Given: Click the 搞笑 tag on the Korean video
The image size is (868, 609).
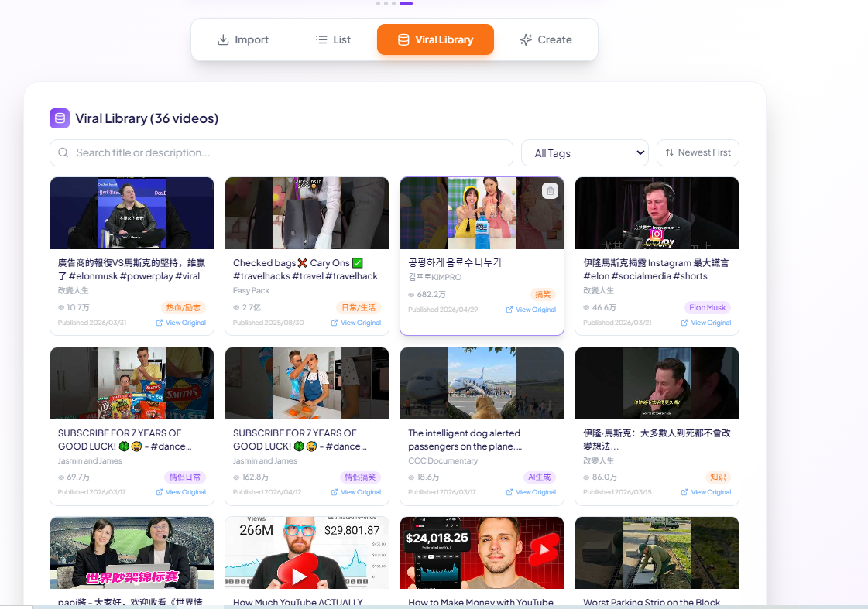Looking at the screenshot, I should point(543,294).
